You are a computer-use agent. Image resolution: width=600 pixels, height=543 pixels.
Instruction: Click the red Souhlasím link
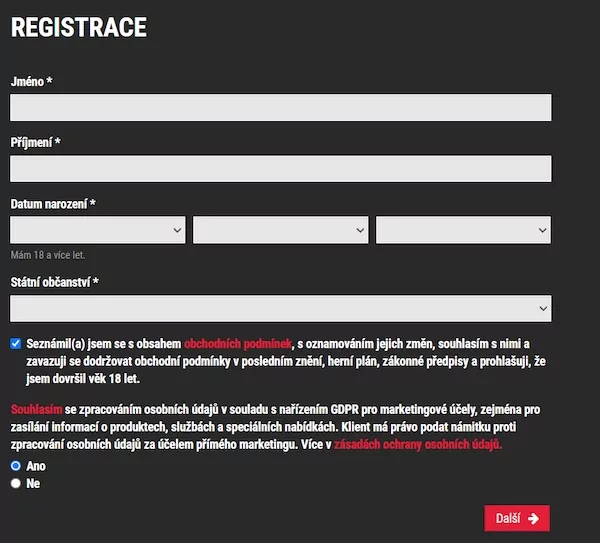(36, 410)
